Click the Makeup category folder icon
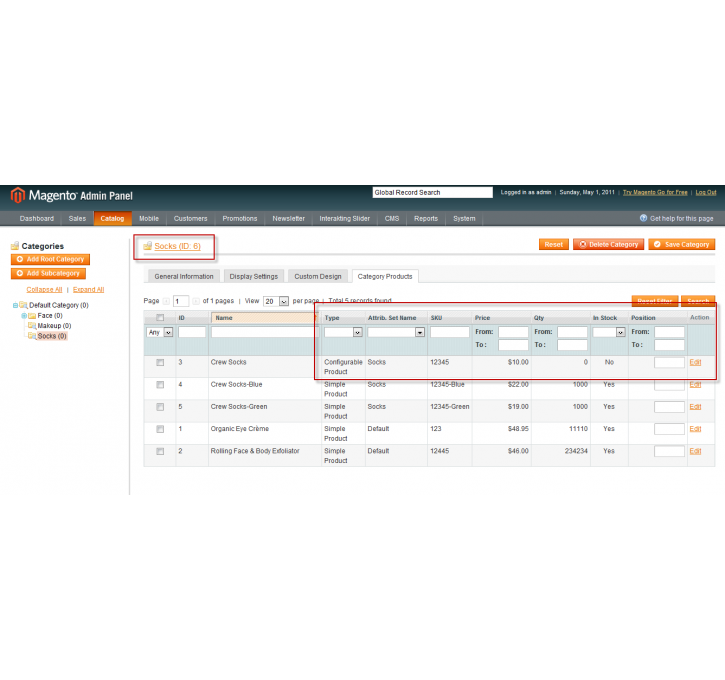 [x=32, y=326]
